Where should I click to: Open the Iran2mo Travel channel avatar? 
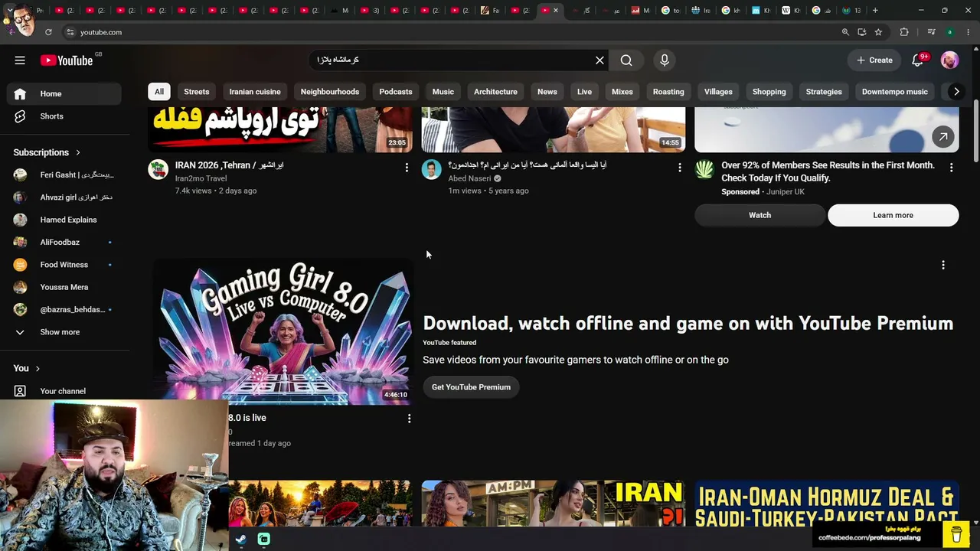[158, 169]
